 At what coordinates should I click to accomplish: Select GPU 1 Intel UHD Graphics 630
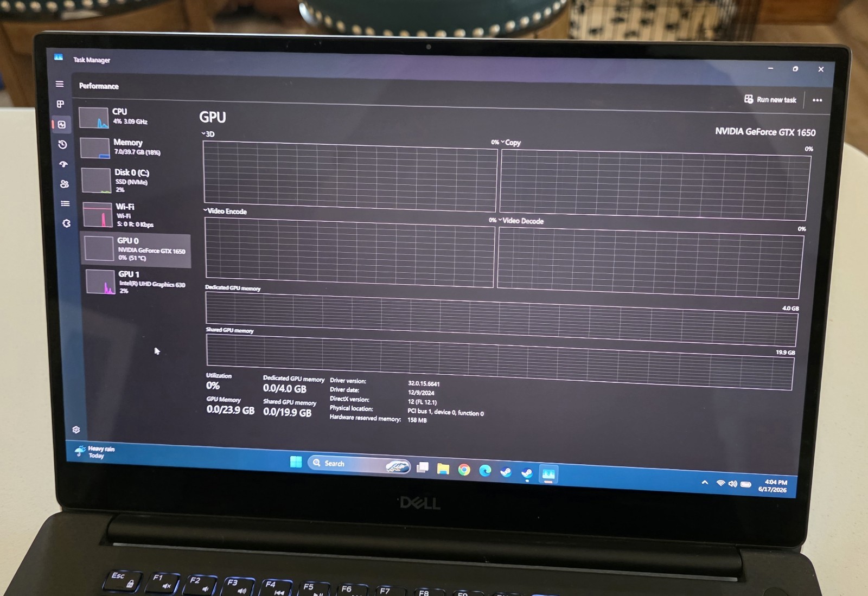pos(138,282)
